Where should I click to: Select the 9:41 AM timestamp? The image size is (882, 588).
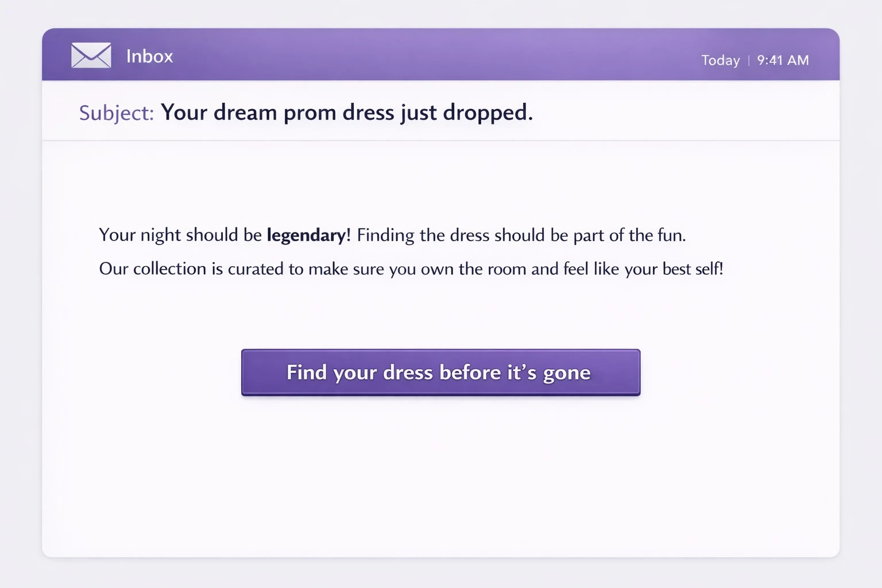click(783, 60)
